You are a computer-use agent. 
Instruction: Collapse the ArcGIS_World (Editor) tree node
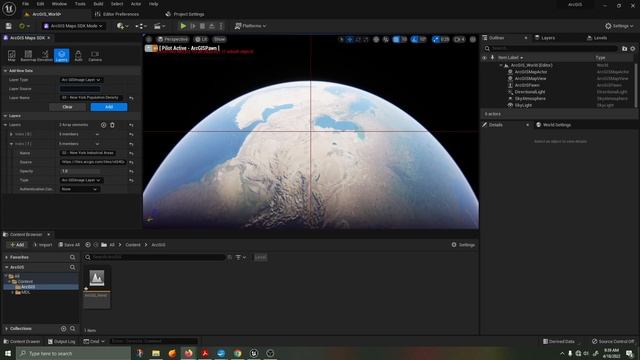501,65
